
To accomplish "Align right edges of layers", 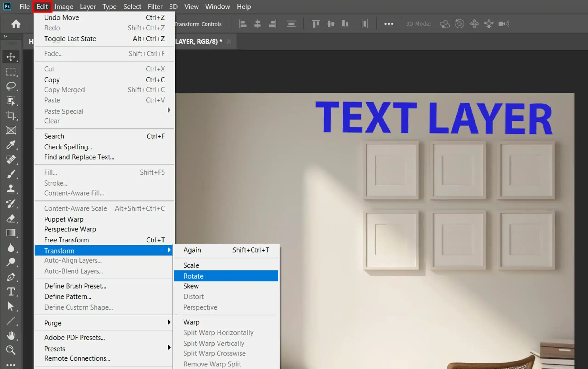I will [272, 24].
